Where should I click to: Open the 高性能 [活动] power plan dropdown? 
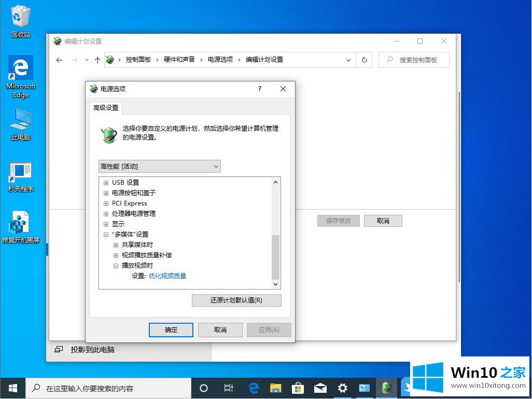160,167
